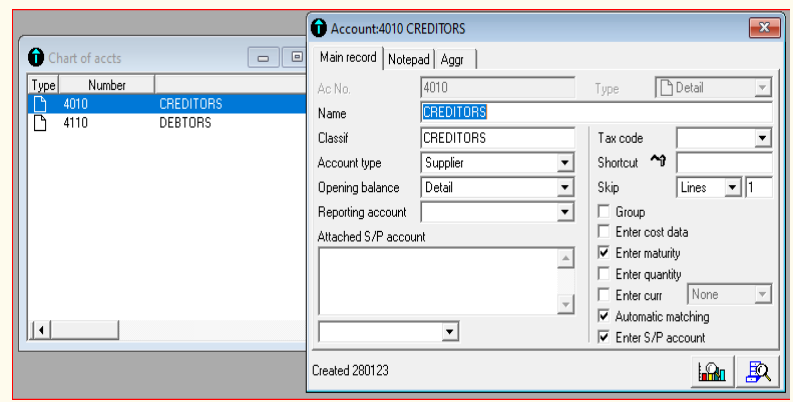Open the Skip Lines dropdown
793x402 pixels.
click(732, 188)
